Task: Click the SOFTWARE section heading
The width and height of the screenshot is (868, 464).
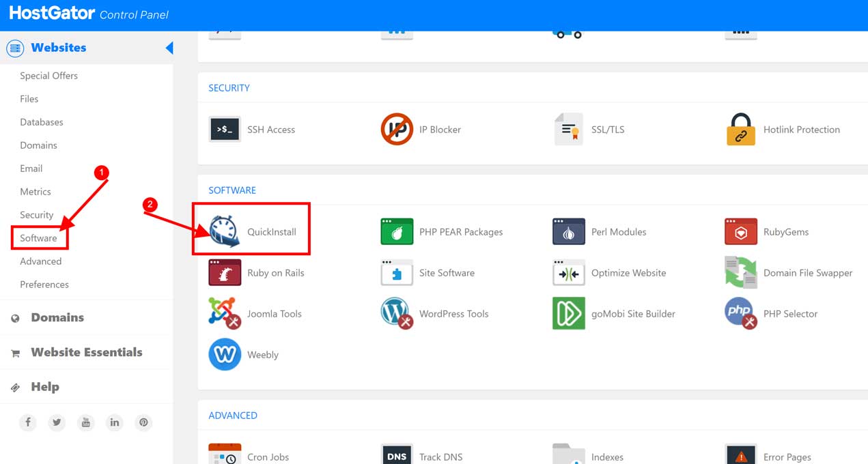Action: (232, 190)
